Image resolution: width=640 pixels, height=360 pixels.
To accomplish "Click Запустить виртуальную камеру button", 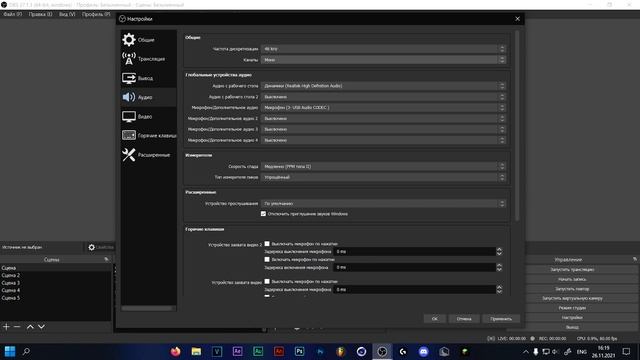I will [572, 298].
